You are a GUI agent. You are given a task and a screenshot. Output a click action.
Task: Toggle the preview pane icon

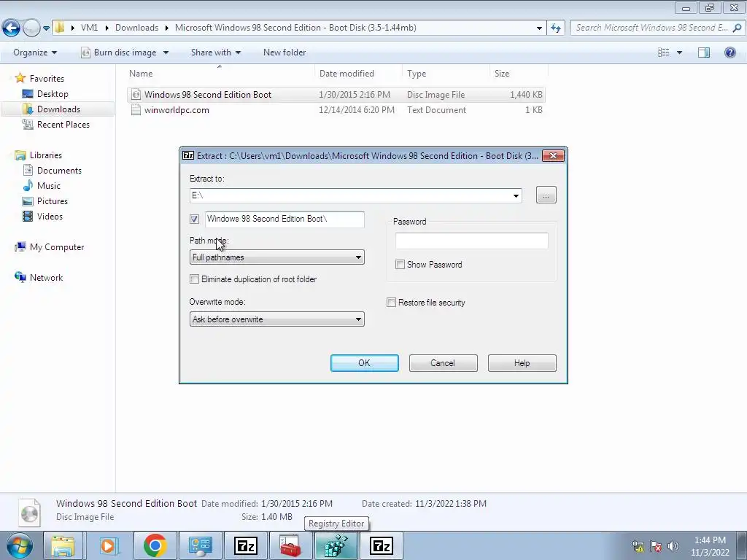704,52
